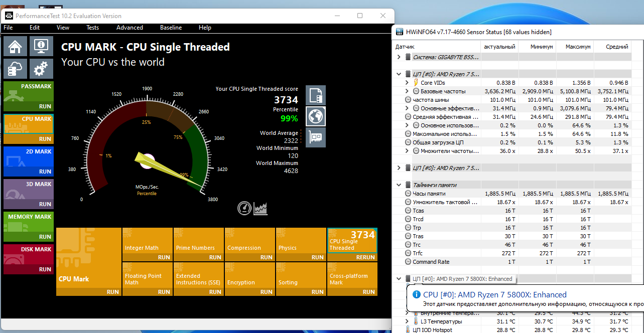
Task: Click the Максимум column header
Action: pyautogui.click(x=575, y=47)
